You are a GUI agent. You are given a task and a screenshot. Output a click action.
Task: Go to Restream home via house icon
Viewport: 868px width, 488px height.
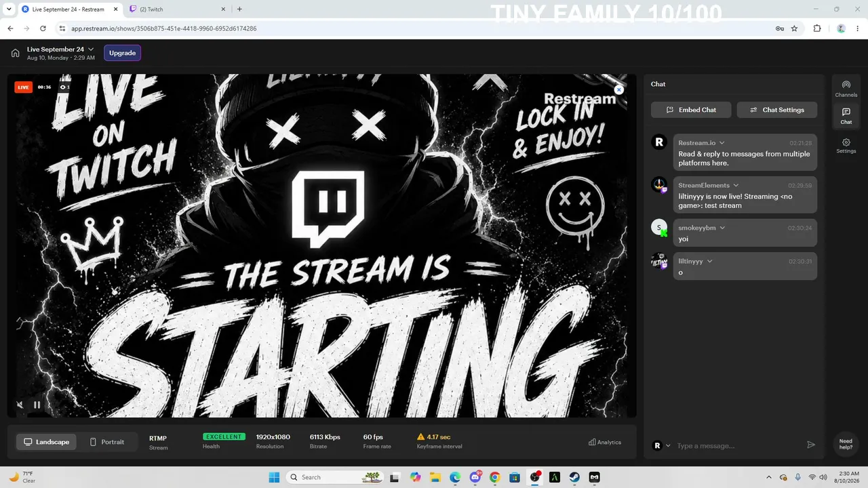[15, 53]
